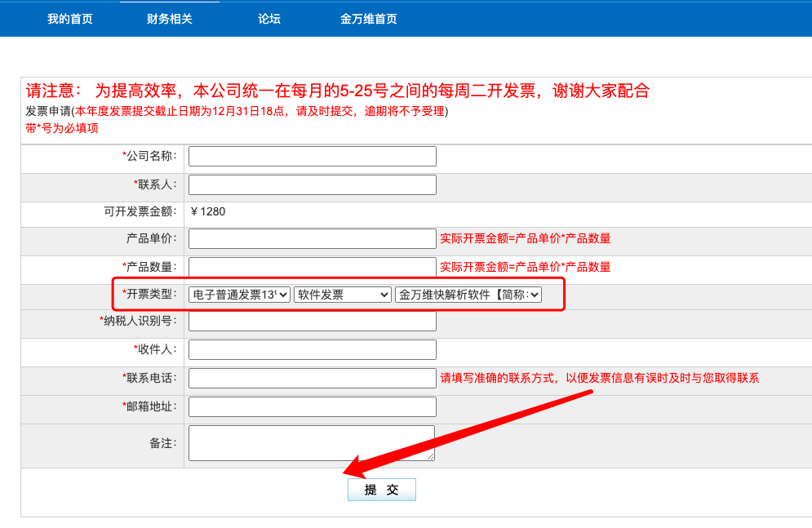
Task: Click the 纳税人识别号 input field
Action: (312, 322)
